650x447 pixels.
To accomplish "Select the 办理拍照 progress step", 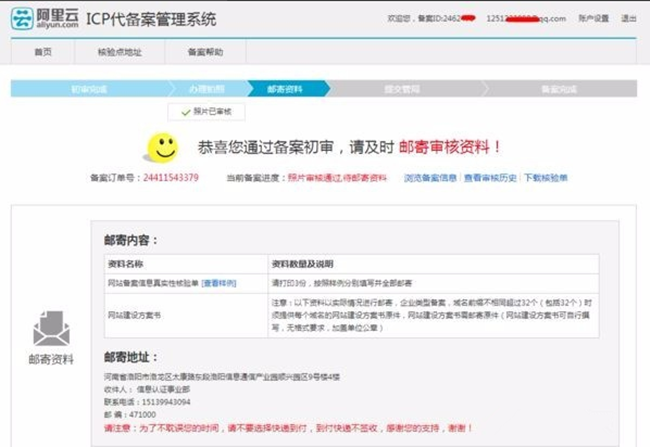I will [207, 89].
